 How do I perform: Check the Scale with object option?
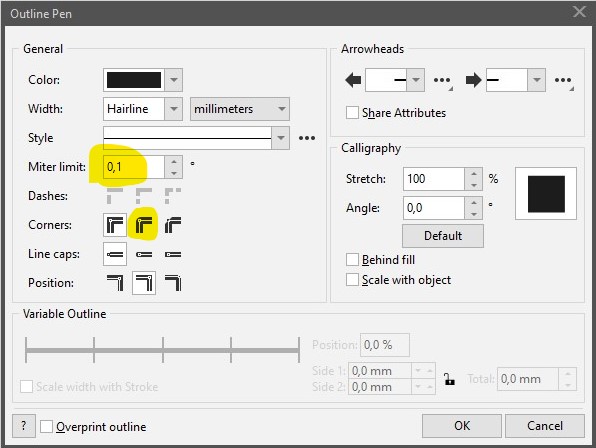click(352, 280)
